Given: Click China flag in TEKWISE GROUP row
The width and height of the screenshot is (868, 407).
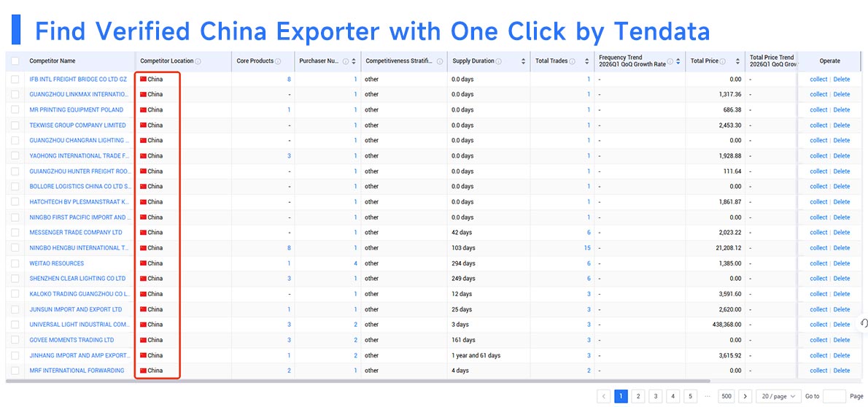Looking at the screenshot, I should (x=144, y=125).
